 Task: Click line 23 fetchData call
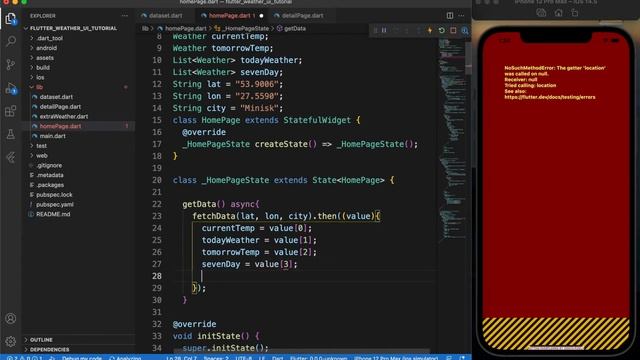coord(286,216)
